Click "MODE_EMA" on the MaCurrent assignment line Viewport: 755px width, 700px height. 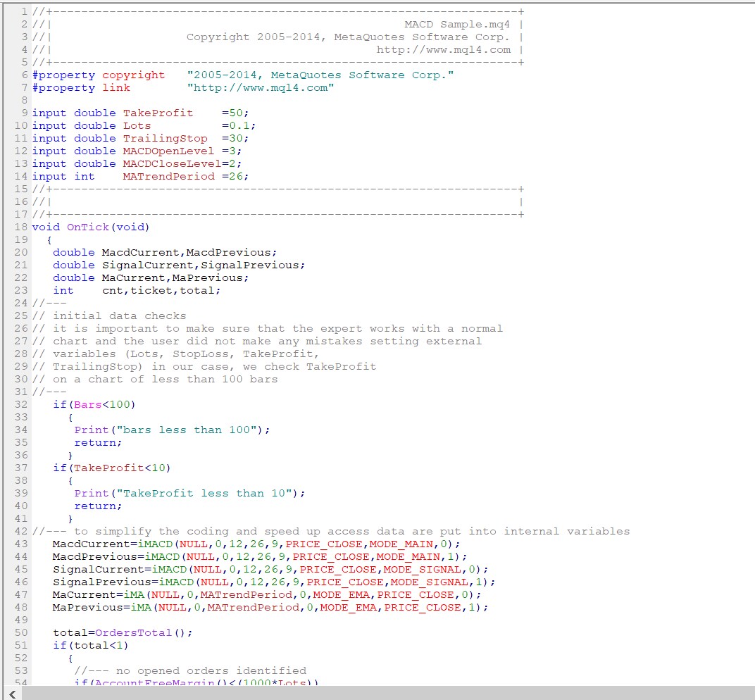tap(342, 594)
